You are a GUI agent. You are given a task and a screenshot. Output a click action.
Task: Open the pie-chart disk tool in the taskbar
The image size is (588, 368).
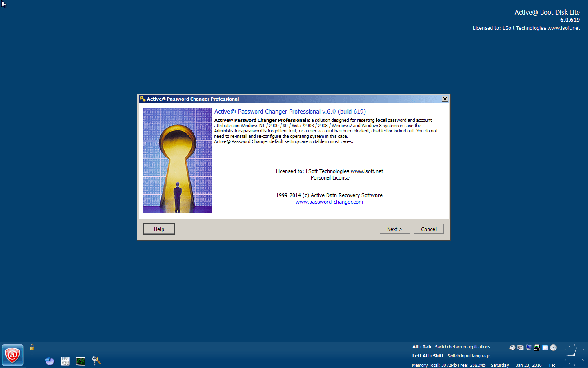coord(50,361)
